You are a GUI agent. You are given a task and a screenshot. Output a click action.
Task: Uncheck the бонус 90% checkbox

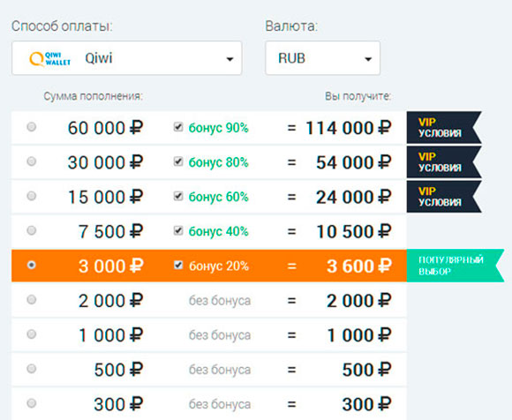click(x=178, y=127)
